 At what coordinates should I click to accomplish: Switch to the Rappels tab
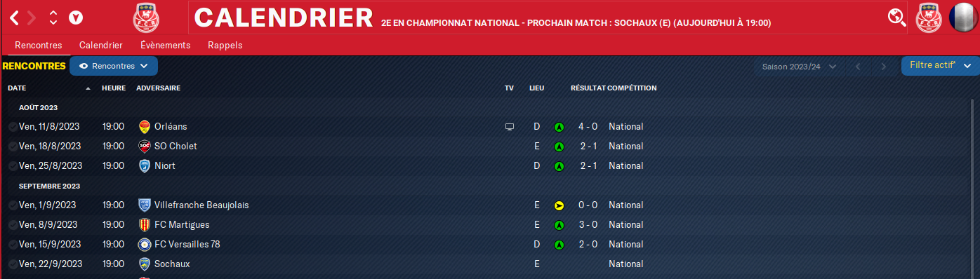click(x=225, y=45)
